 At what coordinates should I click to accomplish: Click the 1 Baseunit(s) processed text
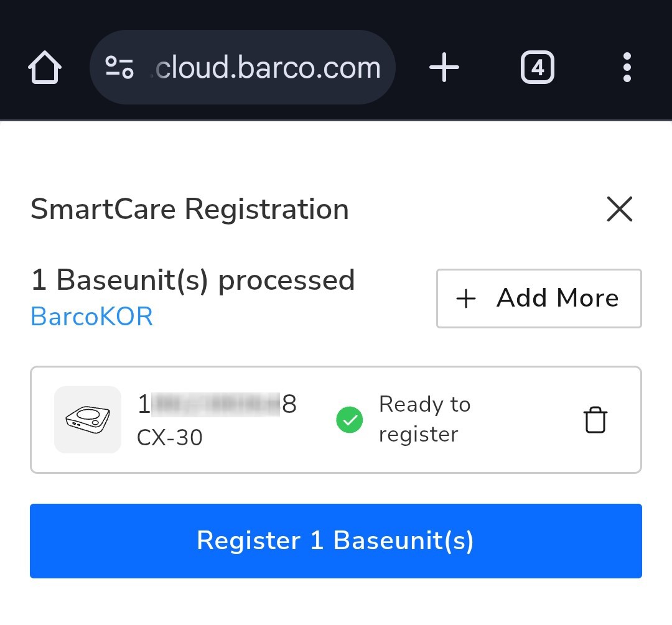[x=193, y=280]
